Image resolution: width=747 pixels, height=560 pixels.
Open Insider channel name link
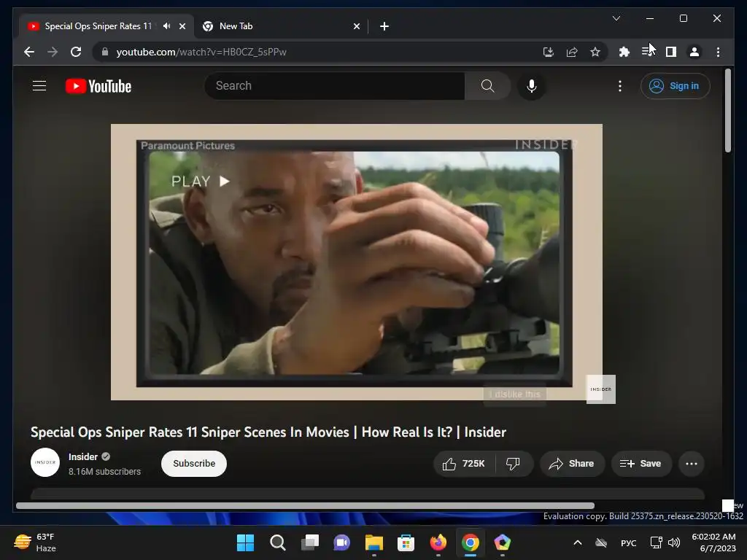pyautogui.click(x=83, y=456)
